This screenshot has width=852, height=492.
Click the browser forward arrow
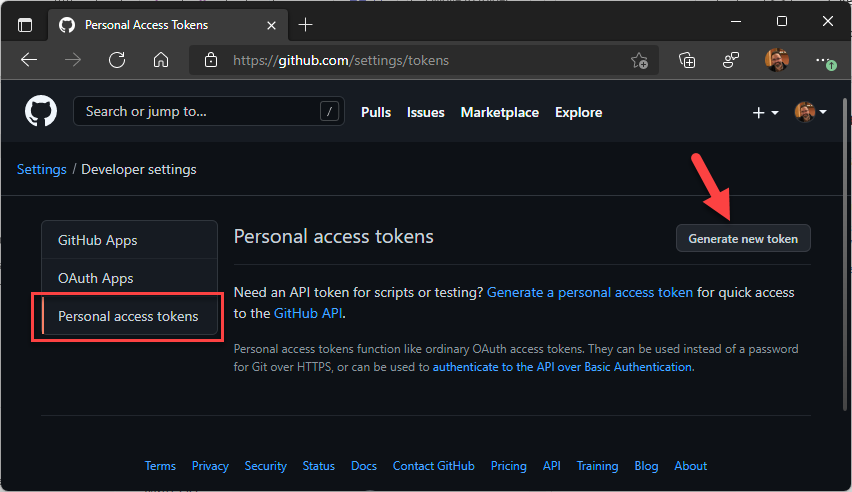[x=73, y=60]
